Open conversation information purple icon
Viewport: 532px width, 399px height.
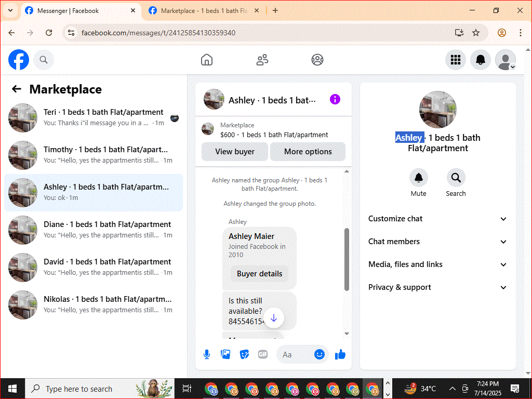click(335, 99)
